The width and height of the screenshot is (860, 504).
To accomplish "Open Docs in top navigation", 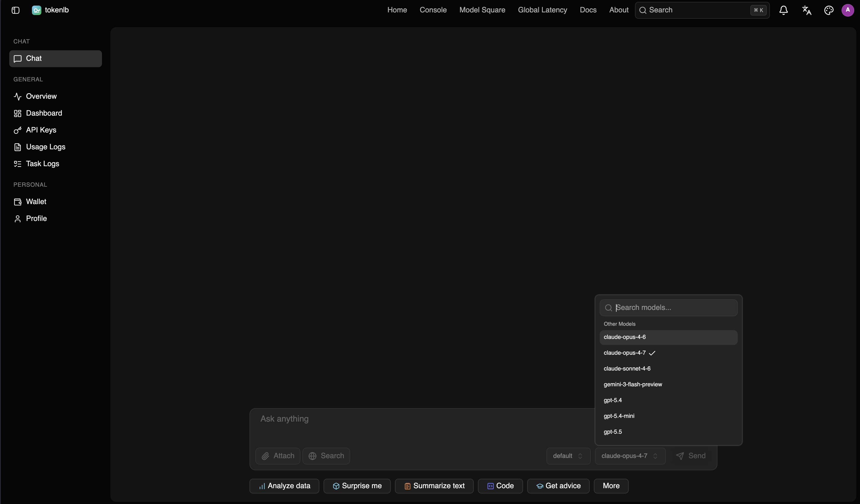I will pos(588,10).
